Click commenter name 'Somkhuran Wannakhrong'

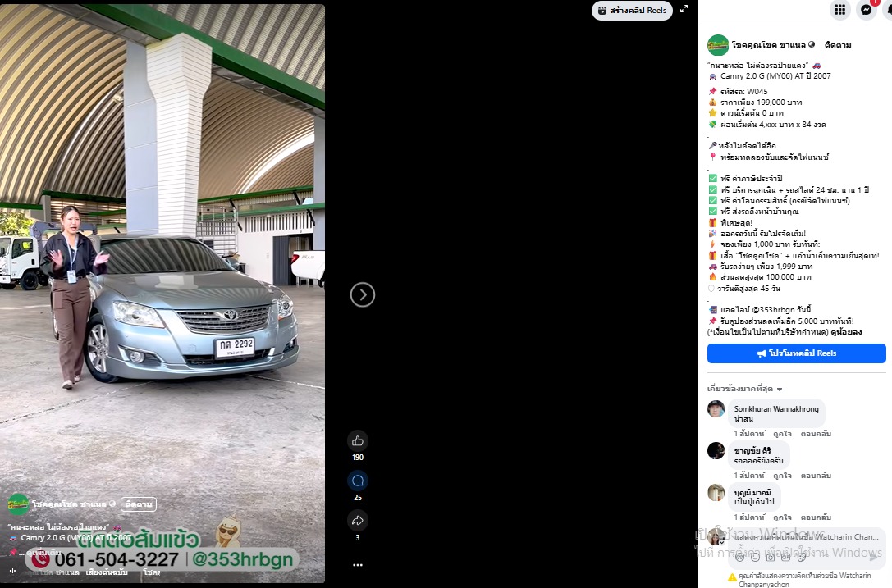tap(776, 409)
